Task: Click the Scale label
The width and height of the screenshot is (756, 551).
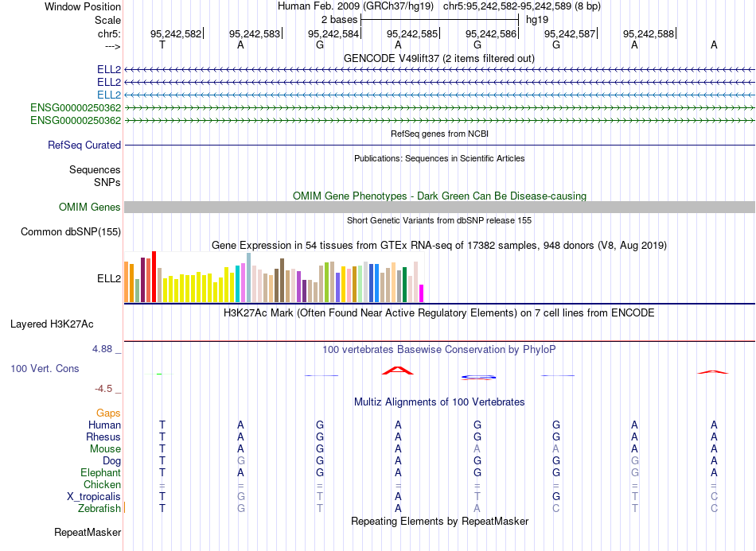Action: pyautogui.click(x=108, y=20)
